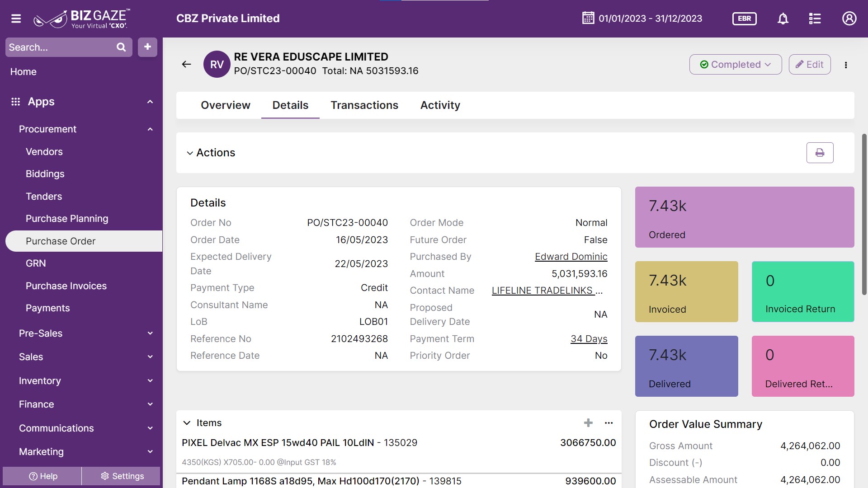Select Purchase Order in sidebar
Viewport: 868px width, 488px height.
(84, 241)
